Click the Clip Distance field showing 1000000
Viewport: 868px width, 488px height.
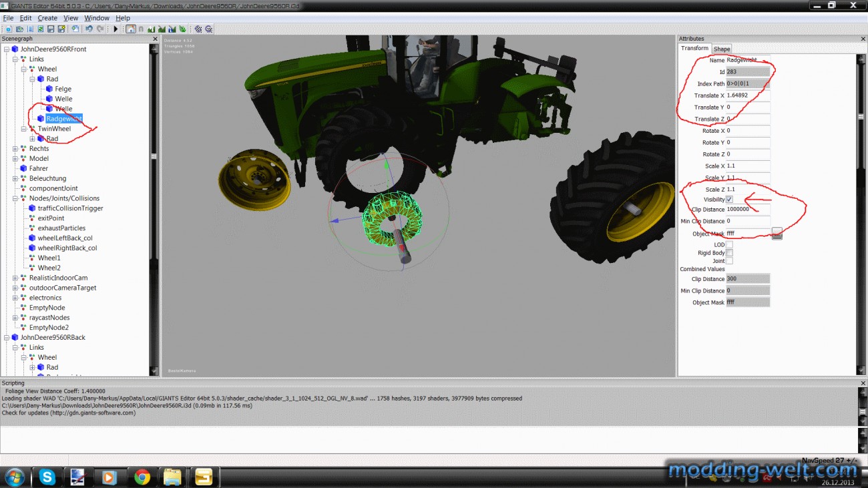point(748,209)
